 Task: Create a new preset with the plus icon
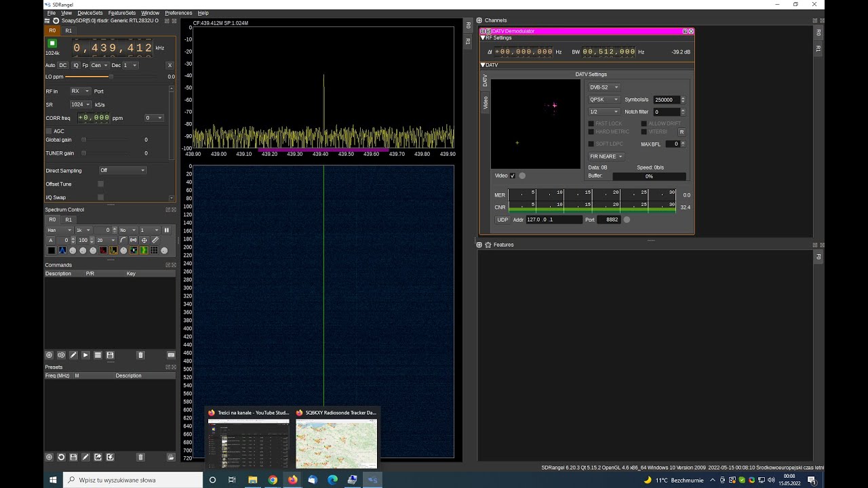[x=49, y=457]
